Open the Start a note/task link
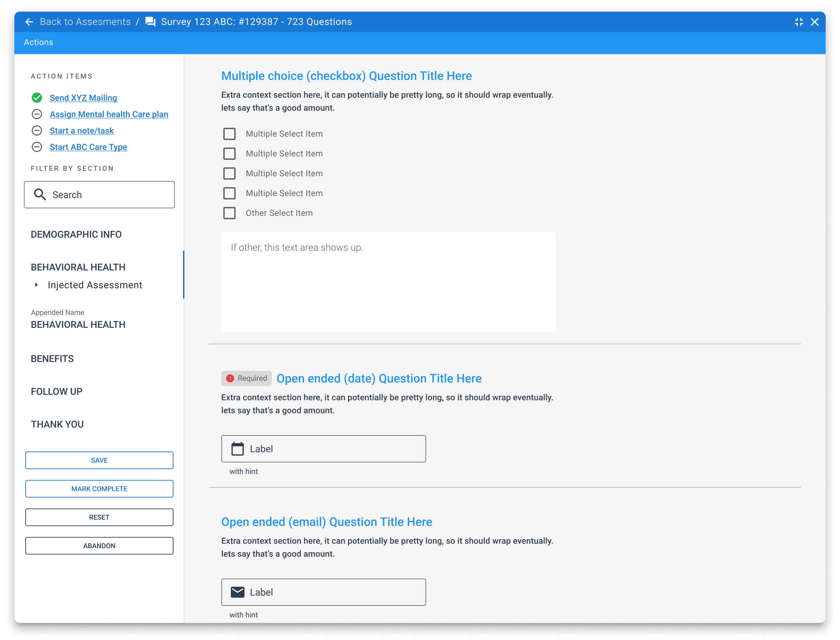Screen dimensions: 840x640 (x=82, y=131)
